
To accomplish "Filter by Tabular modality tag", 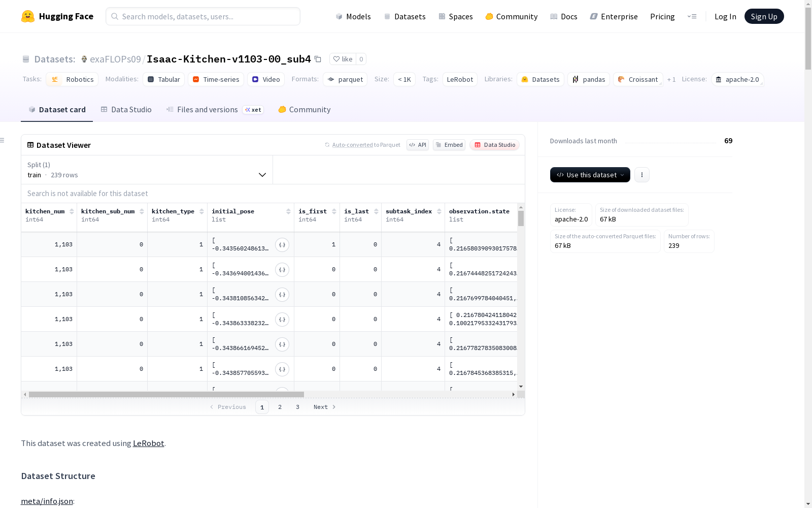I will (164, 79).
